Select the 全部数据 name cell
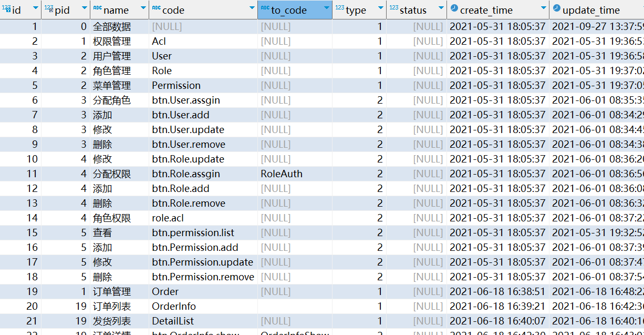644x335 pixels. [112, 27]
